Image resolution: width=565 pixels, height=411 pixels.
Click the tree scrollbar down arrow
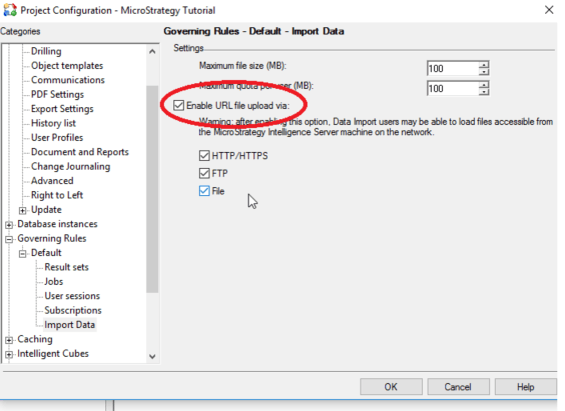tap(152, 357)
